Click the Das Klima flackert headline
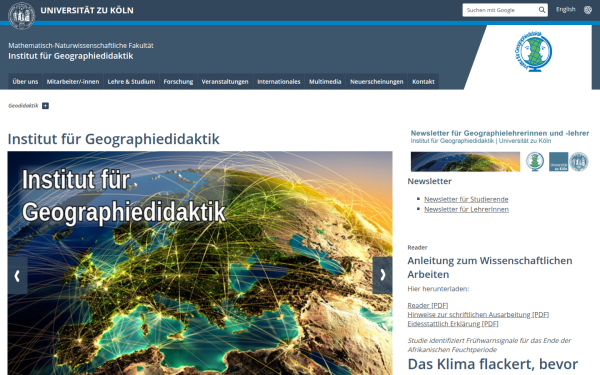The image size is (600, 375). coord(493,364)
